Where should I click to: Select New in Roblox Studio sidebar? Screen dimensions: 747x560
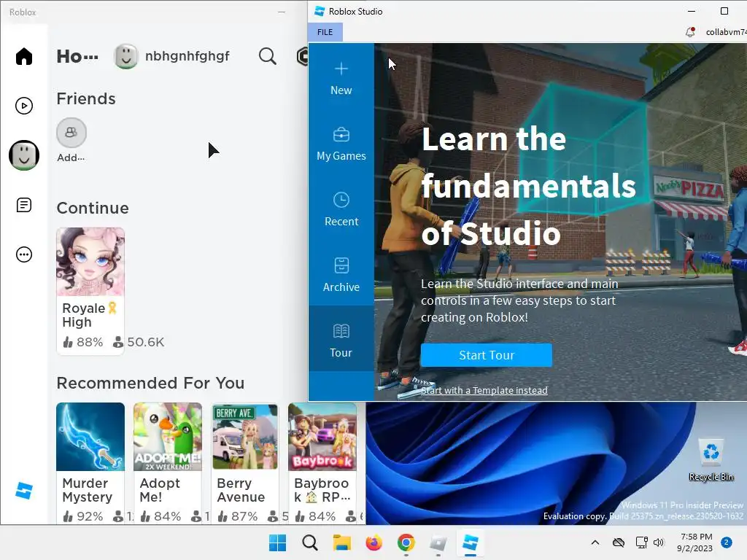pyautogui.click(x=341, y=79)
